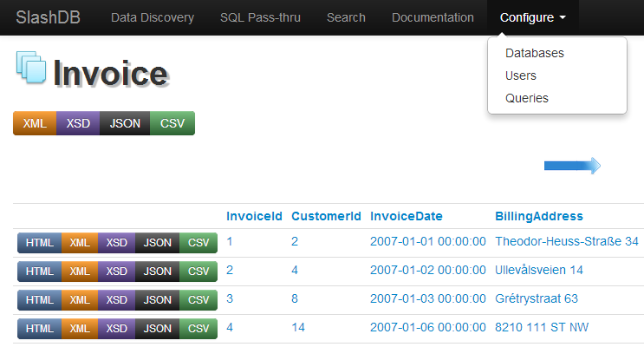644x347 pixels.
Task: View invoice 4 row as XML
Action: pos(80,329)
